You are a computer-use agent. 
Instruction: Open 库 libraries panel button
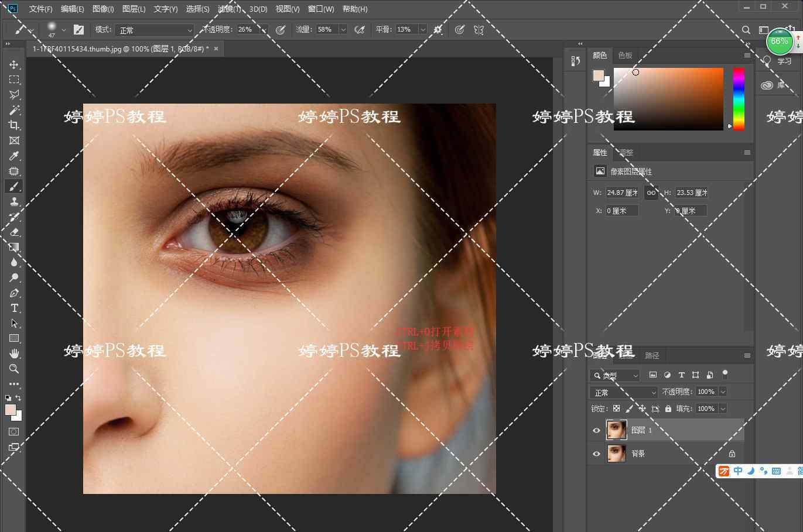[x=774, y=85]
